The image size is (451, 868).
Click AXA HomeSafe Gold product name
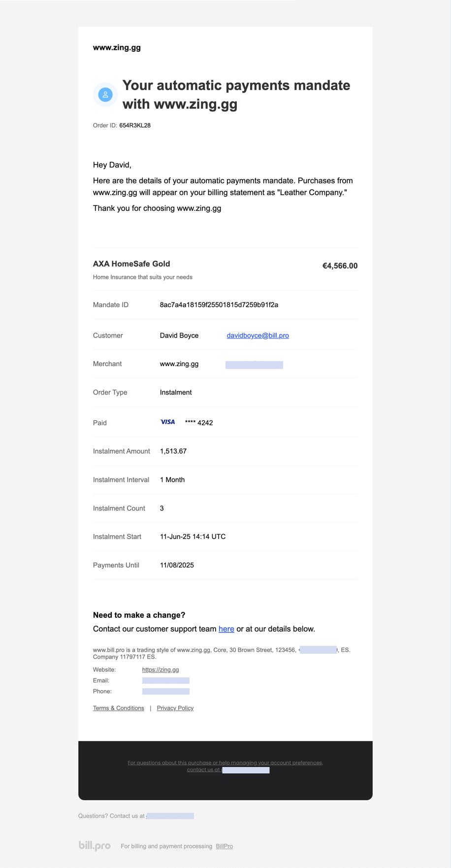point(131,264)
